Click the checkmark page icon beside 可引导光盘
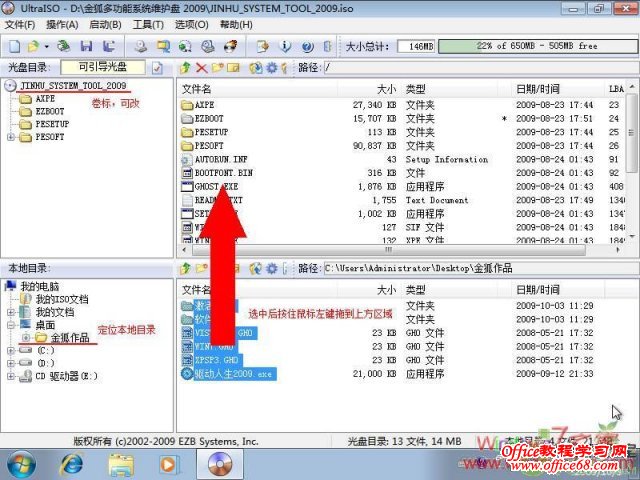 (157, 67)
